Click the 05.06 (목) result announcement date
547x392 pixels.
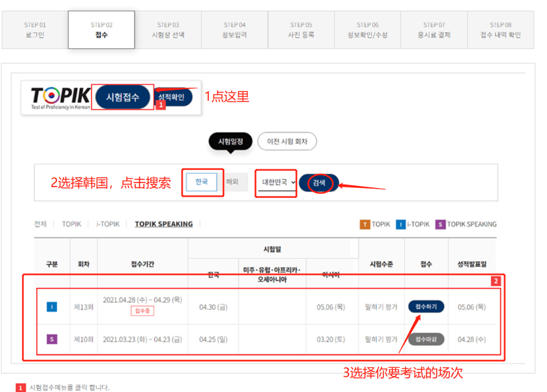tap(472, 307)
